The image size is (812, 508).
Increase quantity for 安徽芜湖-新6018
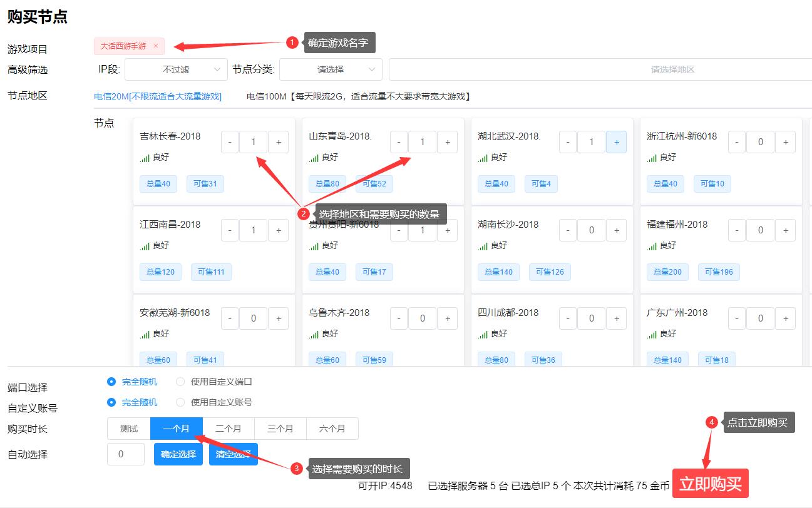[279, 318]
